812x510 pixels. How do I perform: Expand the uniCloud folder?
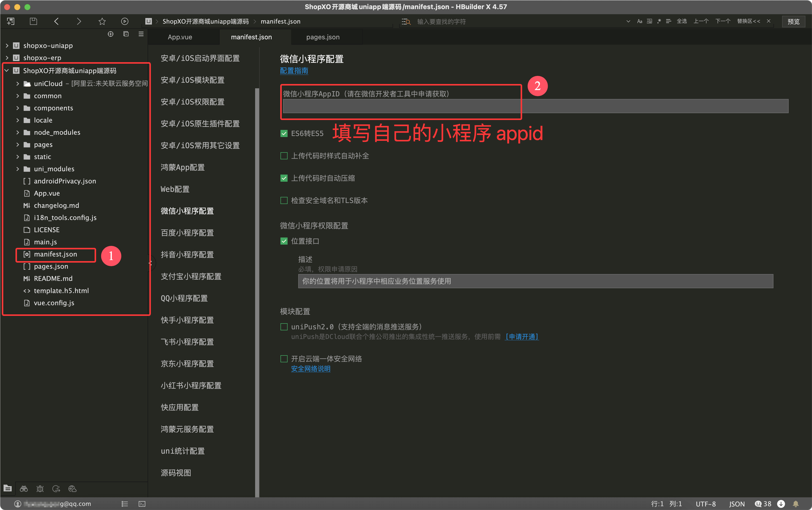(x=17, y=83)
